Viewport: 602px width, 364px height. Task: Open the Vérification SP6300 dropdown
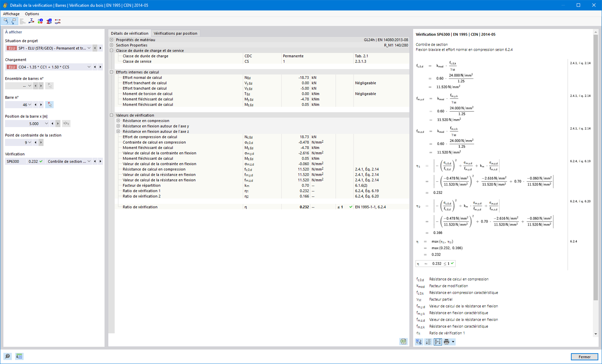pos(89,161)
